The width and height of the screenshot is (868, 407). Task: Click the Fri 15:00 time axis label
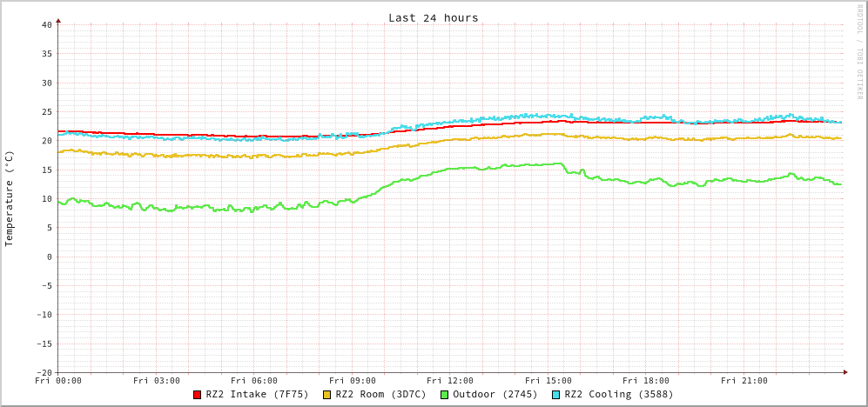(x=548, y=381)
